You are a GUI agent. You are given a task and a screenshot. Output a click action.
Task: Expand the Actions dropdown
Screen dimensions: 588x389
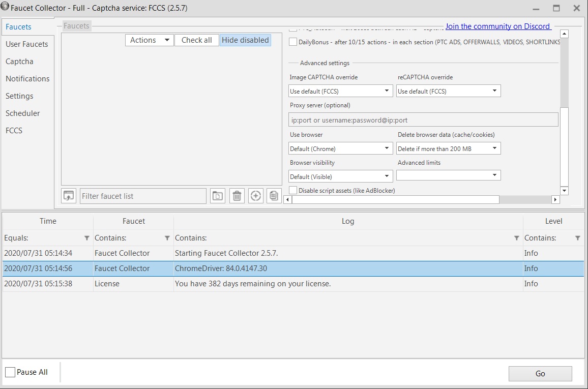[149, 40]
